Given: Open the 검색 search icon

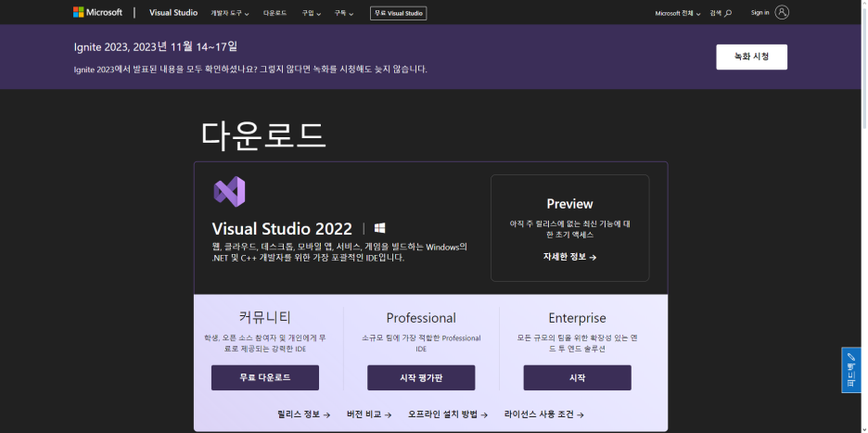Looking at the screenshot, I should pos(721,13).
